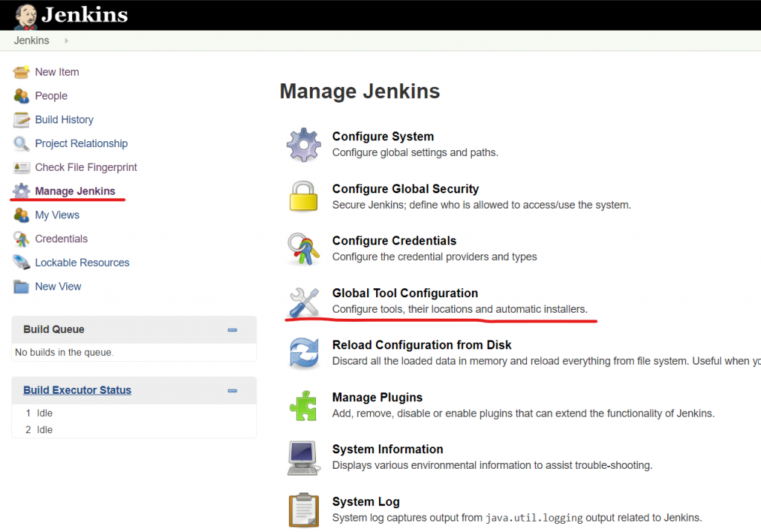Click the Build Queue panel title
The width and height of the screenshot is (761, 532).
click(54, 330)
